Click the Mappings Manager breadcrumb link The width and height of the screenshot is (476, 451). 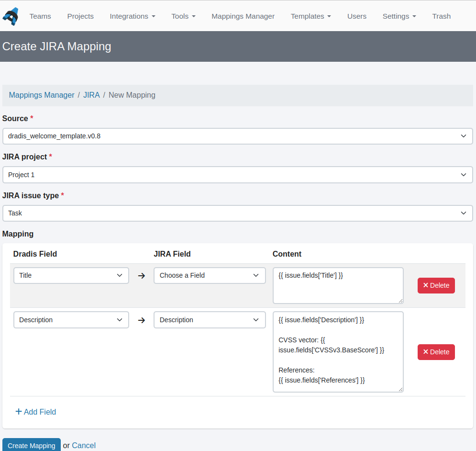click(x=41, y=95)
